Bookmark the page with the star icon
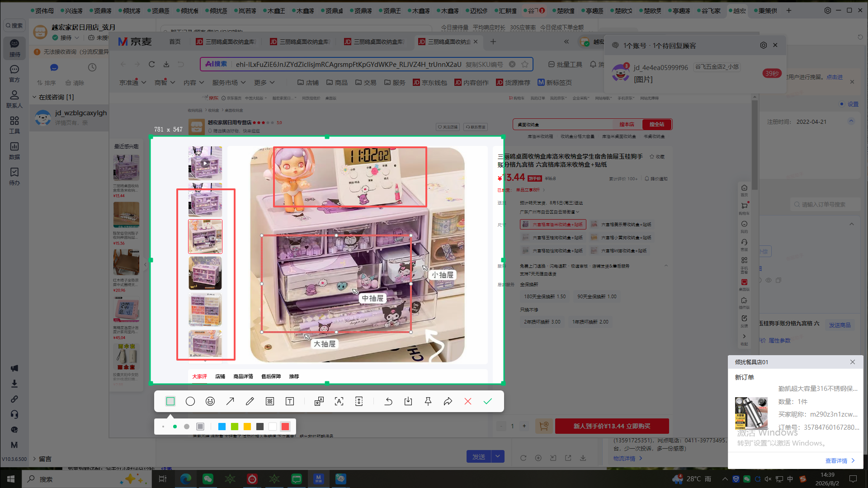This screenshot has width=868, height=488. (x=525, y=64)
